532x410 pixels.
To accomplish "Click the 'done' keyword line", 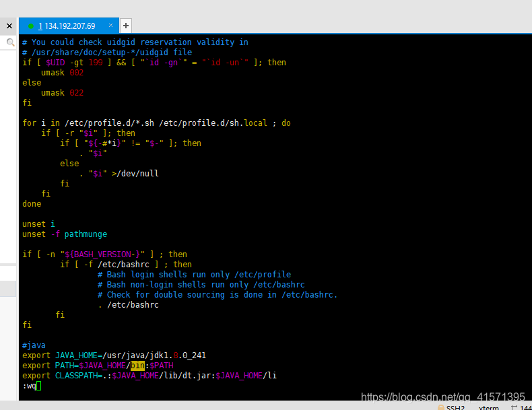I will point(32,204).
